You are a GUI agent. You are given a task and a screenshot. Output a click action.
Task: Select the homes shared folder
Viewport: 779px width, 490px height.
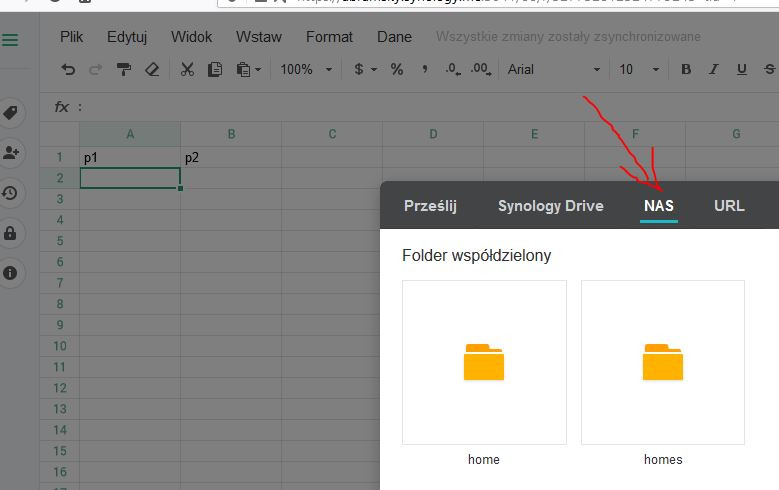pos(662,362)
